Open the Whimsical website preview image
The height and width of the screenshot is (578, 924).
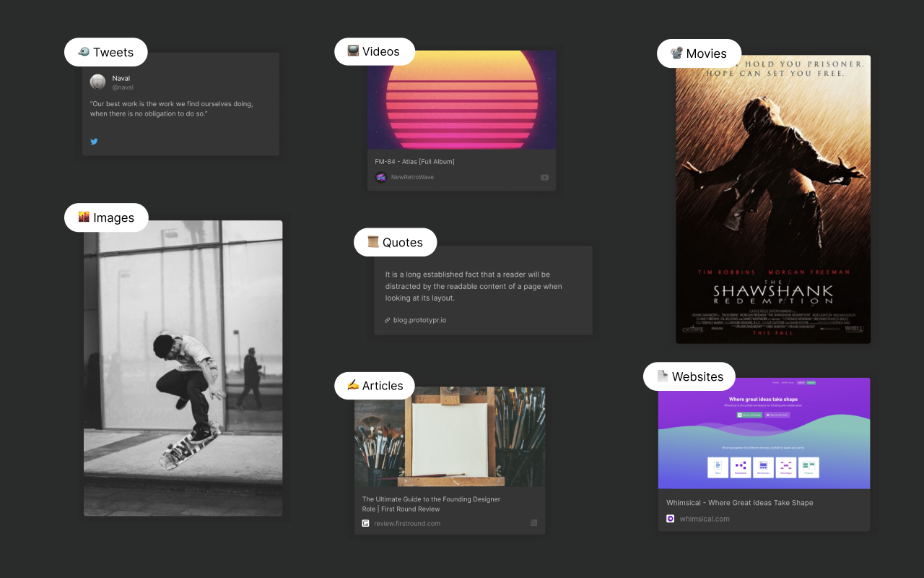[x=764, y=433]
